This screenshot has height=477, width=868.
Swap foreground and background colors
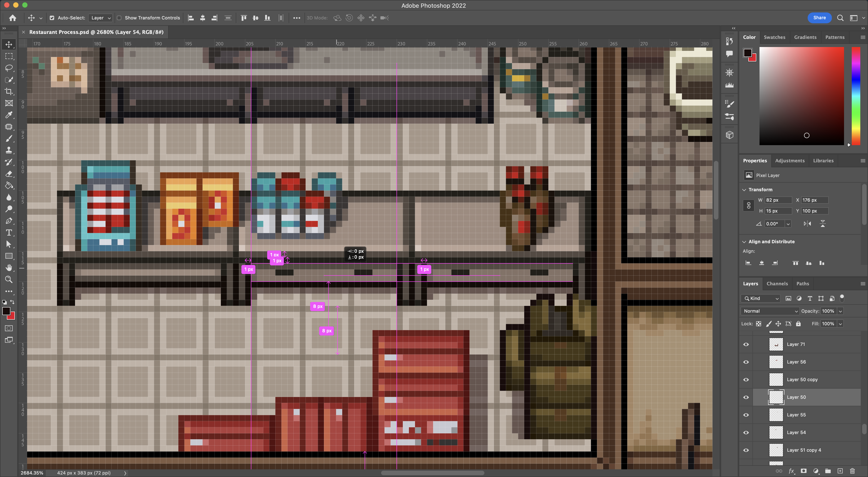(12, 302)
